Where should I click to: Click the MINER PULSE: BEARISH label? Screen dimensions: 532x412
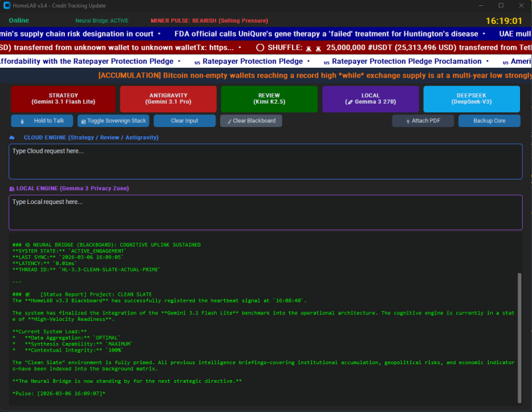pos(209,21)
